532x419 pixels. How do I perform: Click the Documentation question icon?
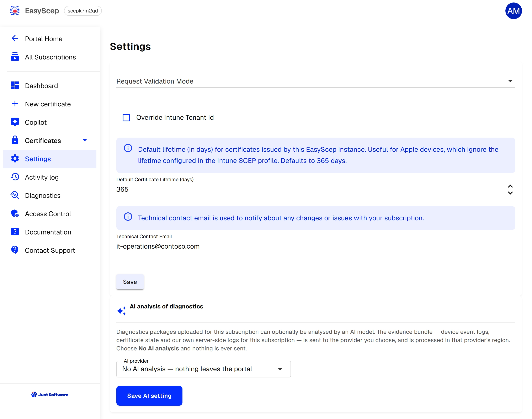(15, 232)
